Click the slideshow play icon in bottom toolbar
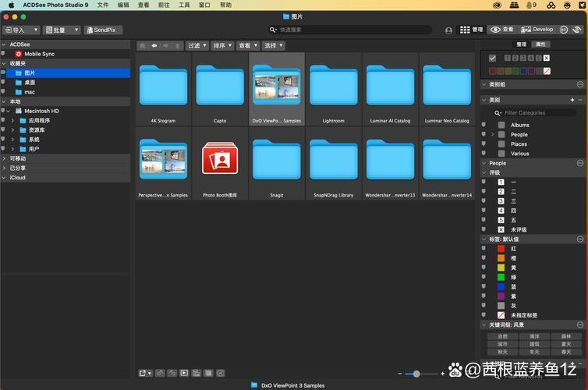Image resolution: width=588 pixels, height=390 pixels. coord(184,373)
